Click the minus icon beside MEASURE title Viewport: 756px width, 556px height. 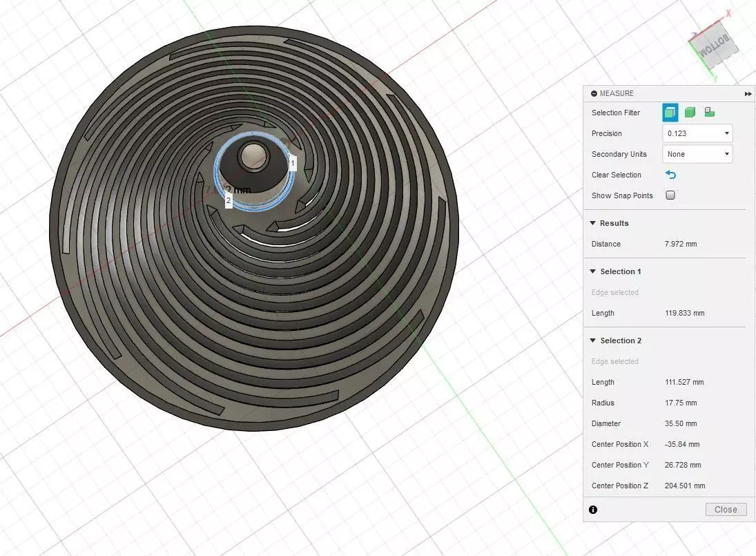(594, 93)
